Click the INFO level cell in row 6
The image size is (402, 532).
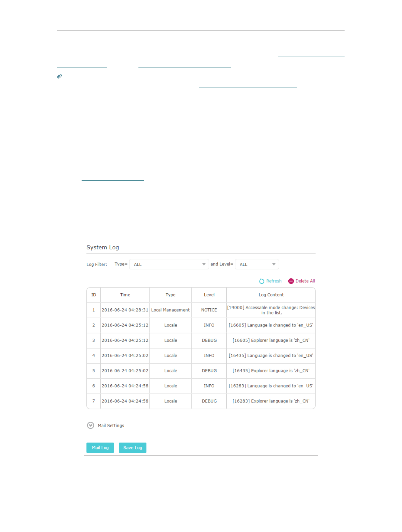click(209, 386)
